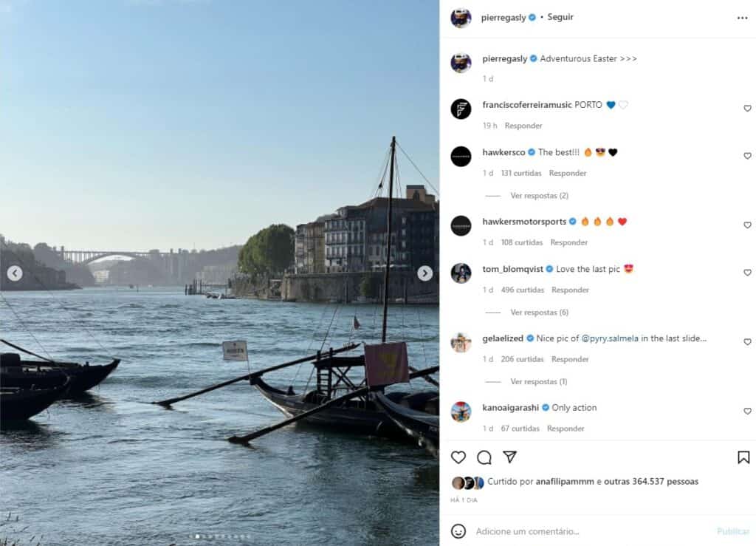The width and height of the screenshot is (756, 546).
Task: Go to next photo with right arrow
Action: (x=425, y=273)
